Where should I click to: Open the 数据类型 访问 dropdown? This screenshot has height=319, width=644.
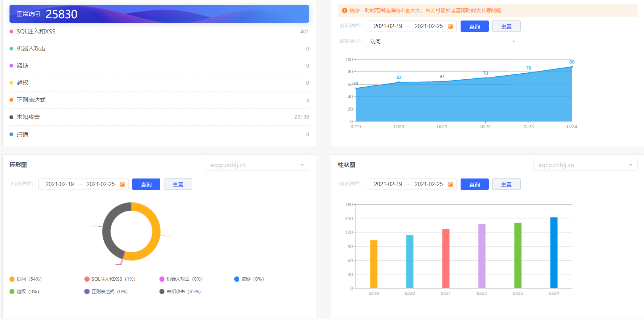(x=443, y=41)
